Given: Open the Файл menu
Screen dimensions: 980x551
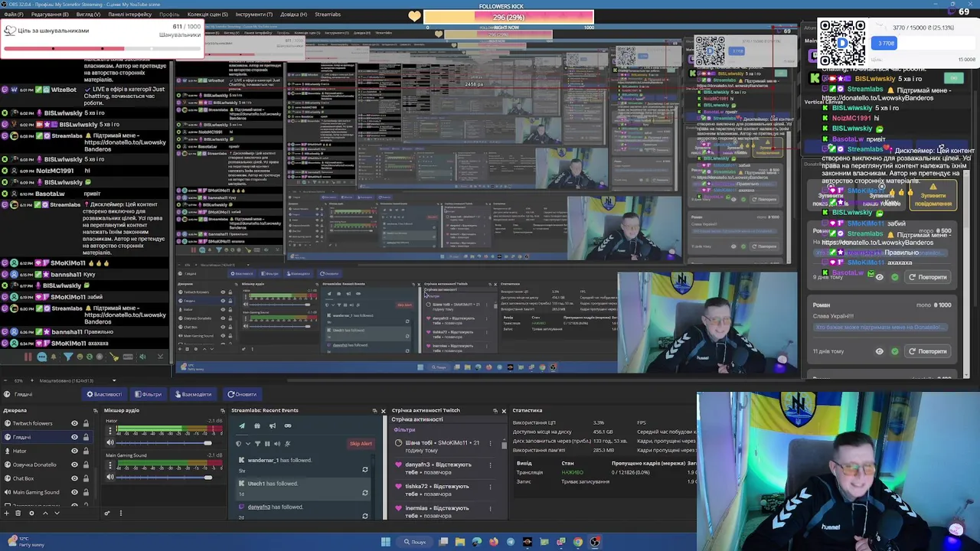Looking at the screenshot, I should pyautogui.click(x=13, y=15).
